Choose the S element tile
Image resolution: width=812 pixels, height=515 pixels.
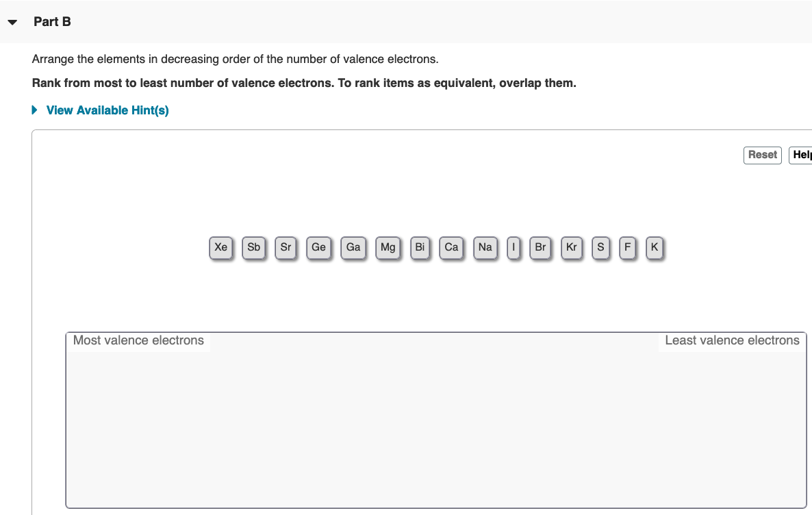click(x=600, y=247)
